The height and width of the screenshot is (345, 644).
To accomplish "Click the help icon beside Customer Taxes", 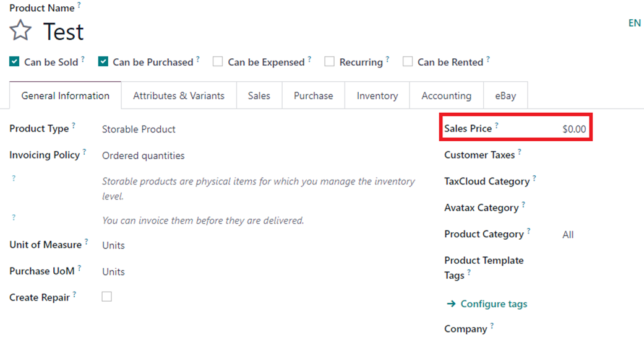I will pos(520,152).
